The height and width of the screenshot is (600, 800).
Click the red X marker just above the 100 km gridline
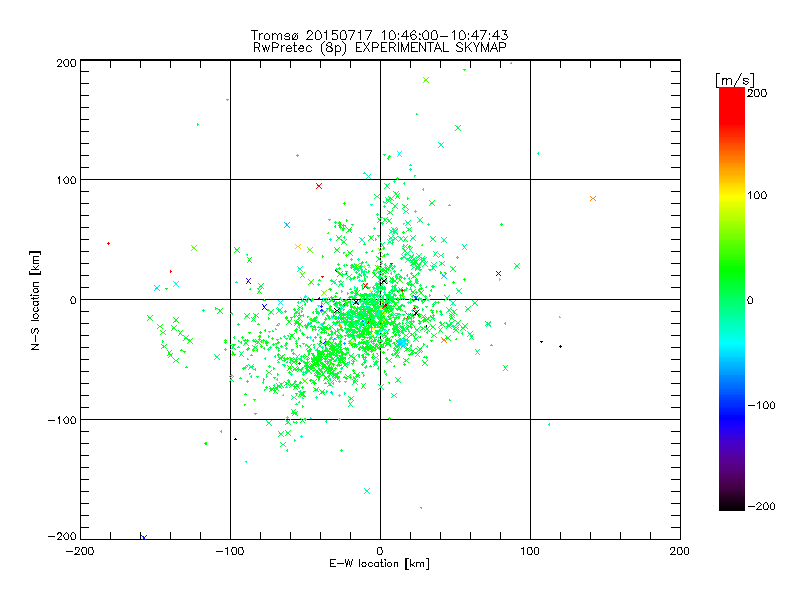tap(319, 186)
